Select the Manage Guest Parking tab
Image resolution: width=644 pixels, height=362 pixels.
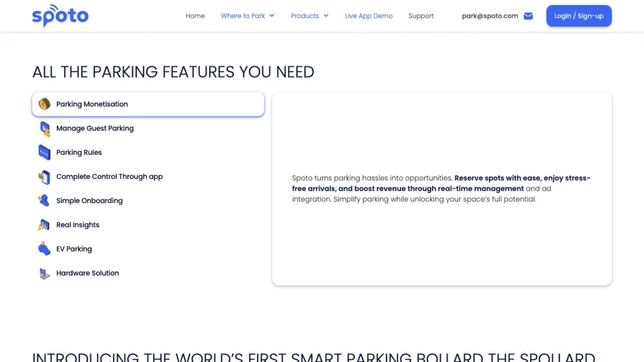click(x=148, y=128)
